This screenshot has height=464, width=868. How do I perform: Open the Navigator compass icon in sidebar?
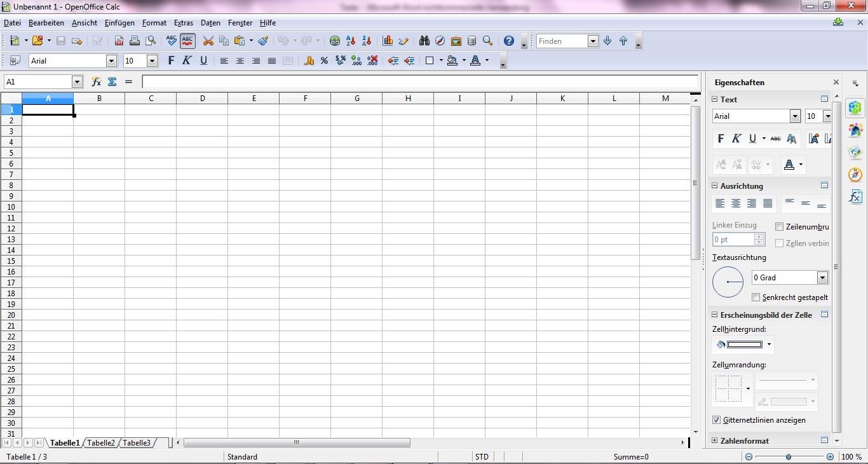pyautogui.click(x=855, y=174)
